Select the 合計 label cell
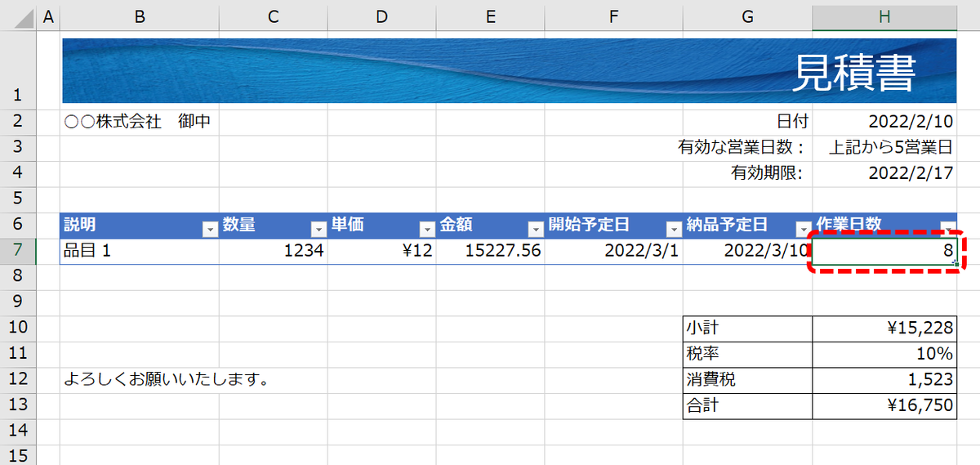980x465 pixels. [748, 405]
